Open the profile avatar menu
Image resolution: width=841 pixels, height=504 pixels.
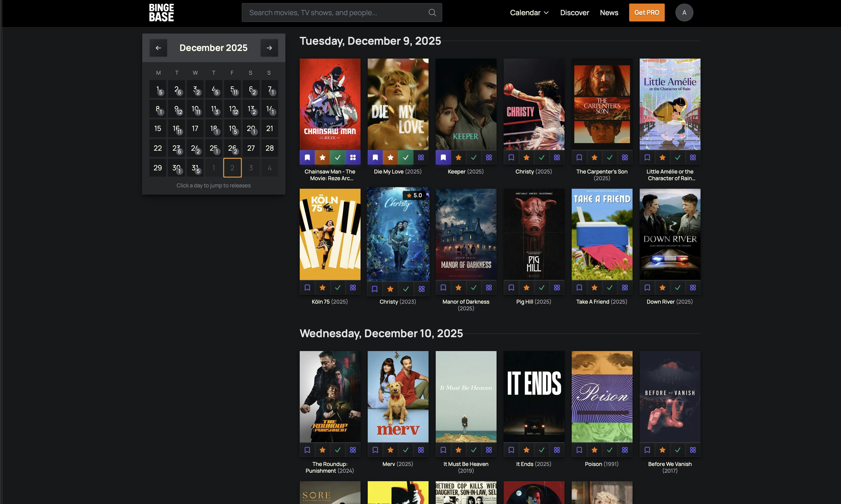tap(684, 12)
